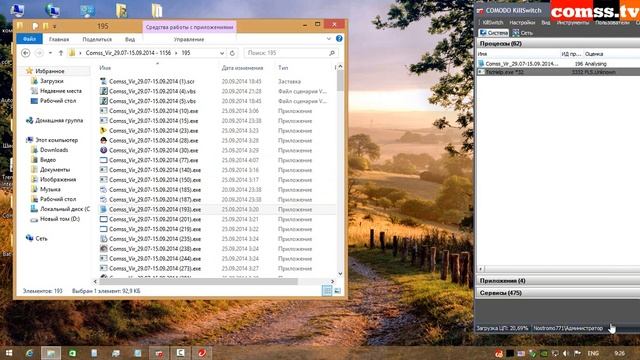Refresh the Explorer folder view
Viewport: 640px width, 360px height.
pos(232,53)
